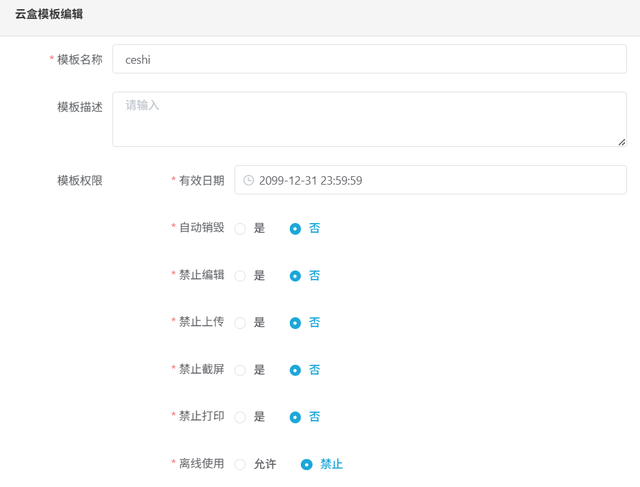
Task: Enable 是 for 禁止截屏
Action: click(x=240, y=370)
